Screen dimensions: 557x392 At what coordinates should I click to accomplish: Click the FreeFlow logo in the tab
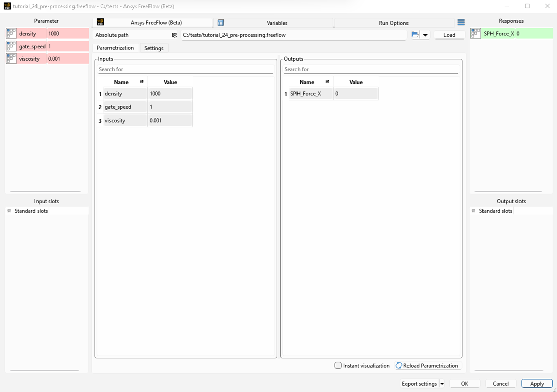click(100, 22)
